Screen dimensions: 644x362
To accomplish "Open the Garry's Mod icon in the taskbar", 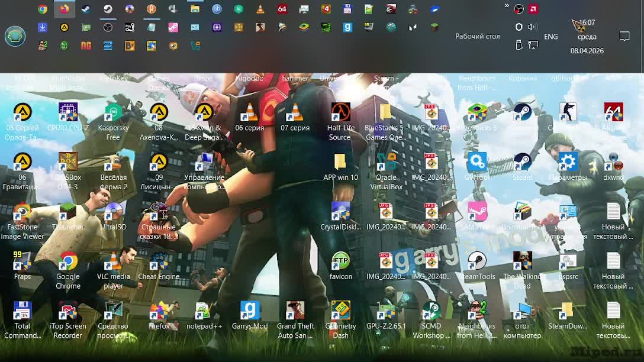I will [347, 27].
